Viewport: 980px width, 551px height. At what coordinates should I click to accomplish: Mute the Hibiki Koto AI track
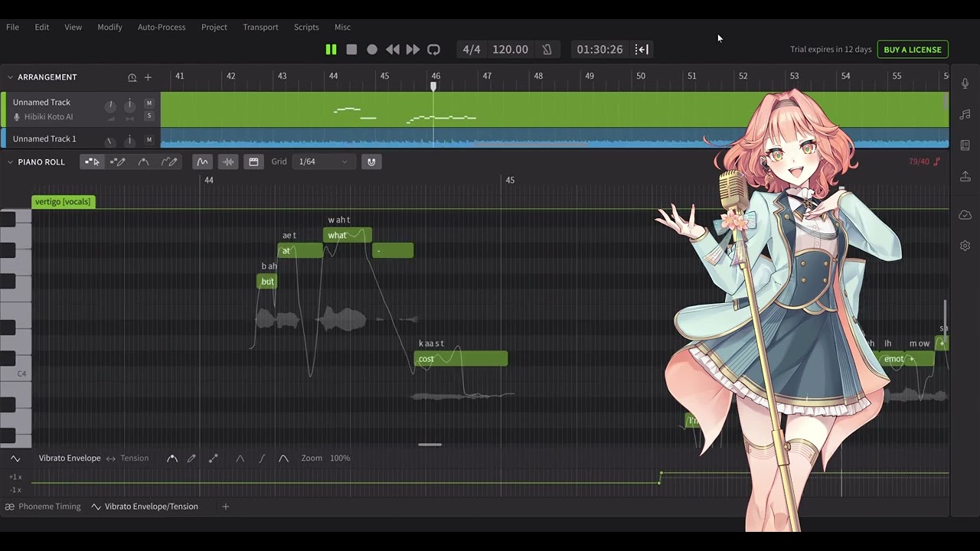149,103
